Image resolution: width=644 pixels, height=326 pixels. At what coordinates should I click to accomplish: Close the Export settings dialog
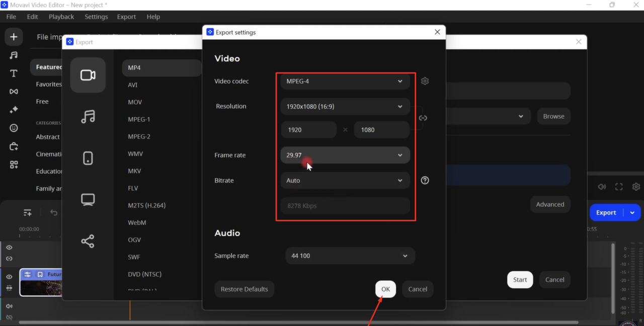coord(437,32)
